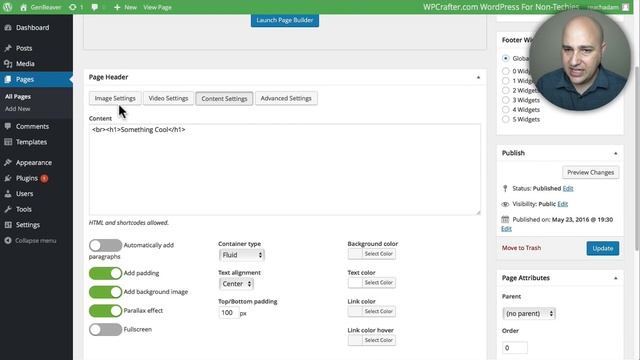Edit the Published on date link
This screenshot has width=640, height=360.
point(507,229)
